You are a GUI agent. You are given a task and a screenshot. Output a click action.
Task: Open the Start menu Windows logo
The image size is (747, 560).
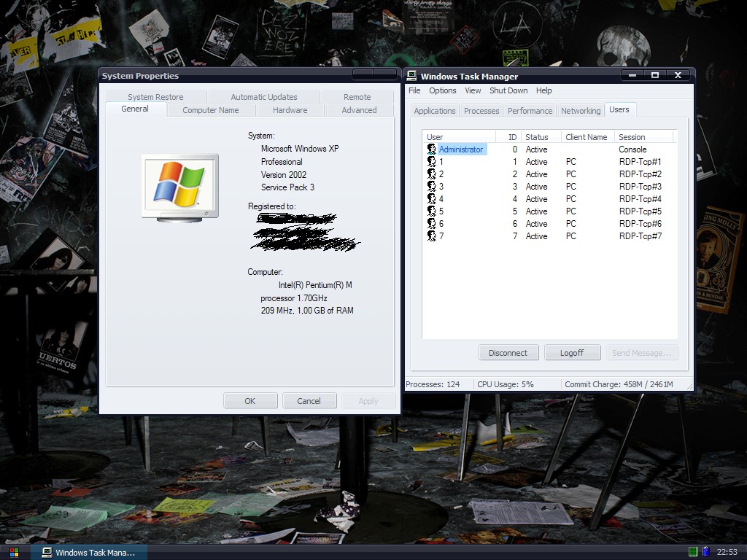point(15,553)
